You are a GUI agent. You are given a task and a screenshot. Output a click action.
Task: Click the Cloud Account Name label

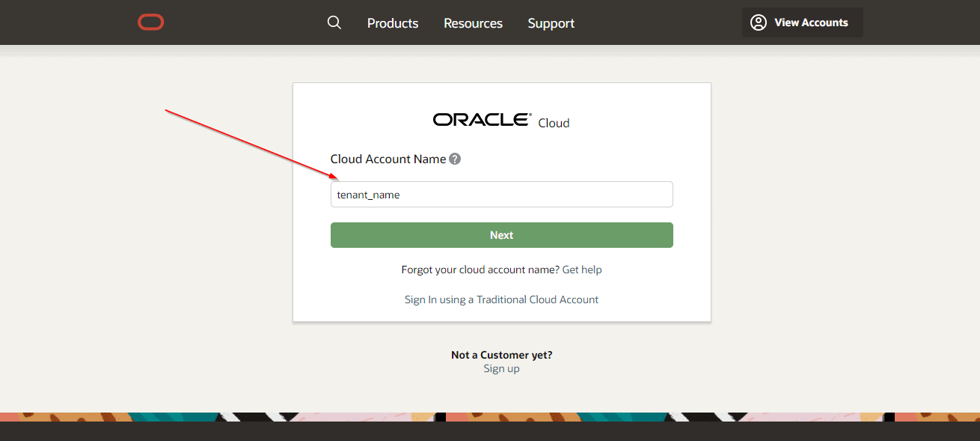pyautogui.click(x=388, y=159)
